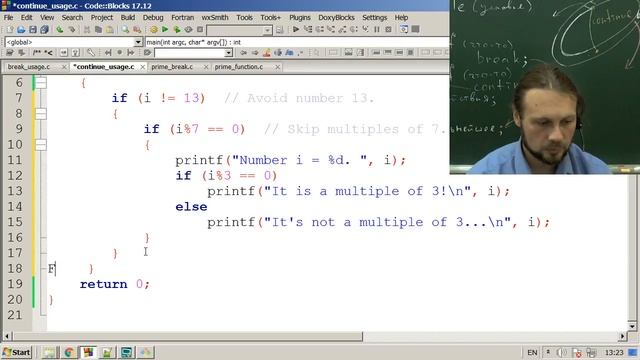The width and height of the screenshot is (640, 360).
Task: Click the Jump back arrow icon
Action: 243,52
